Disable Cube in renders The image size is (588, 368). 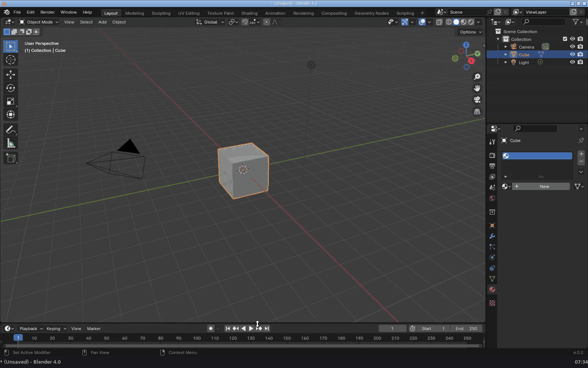coord(580,54)
